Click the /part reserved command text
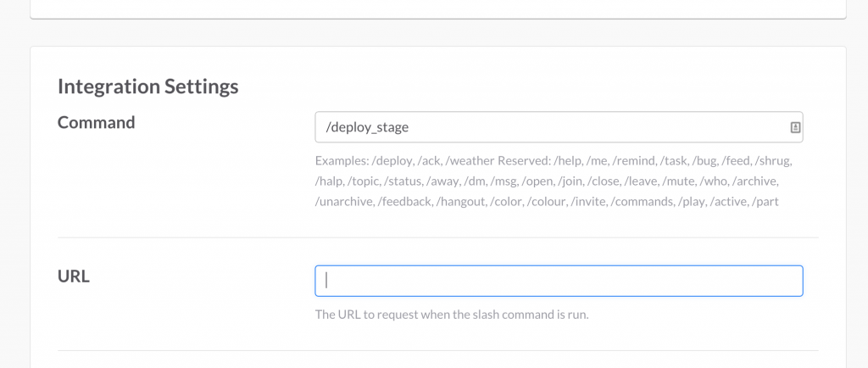Screen dimensions: 868x368 pyautogui.click(x=765, y=202)
